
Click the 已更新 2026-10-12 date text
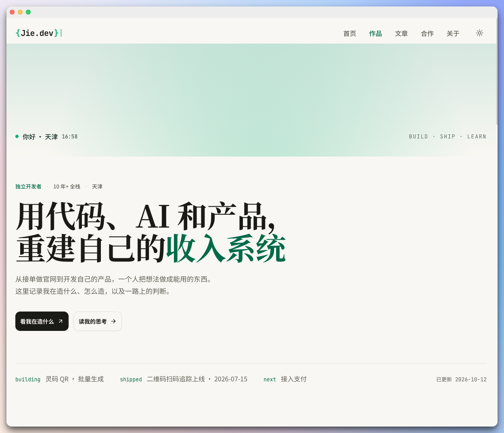(x=461, y=379)
